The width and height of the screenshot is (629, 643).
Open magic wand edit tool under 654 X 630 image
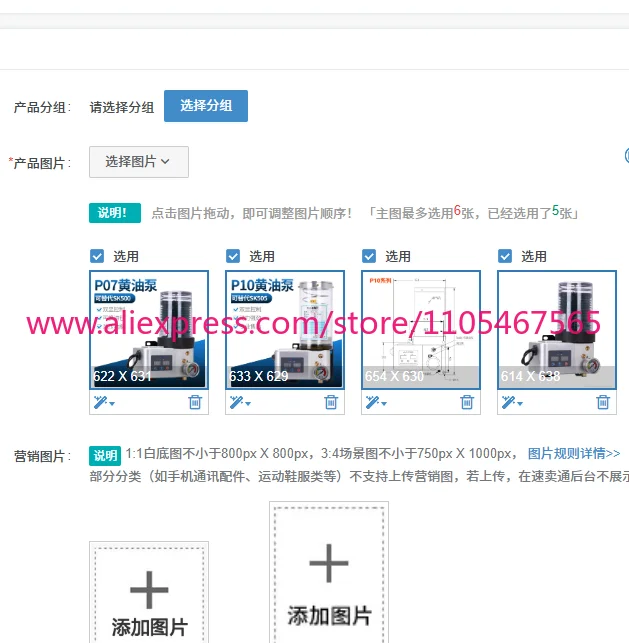(376, 402)
